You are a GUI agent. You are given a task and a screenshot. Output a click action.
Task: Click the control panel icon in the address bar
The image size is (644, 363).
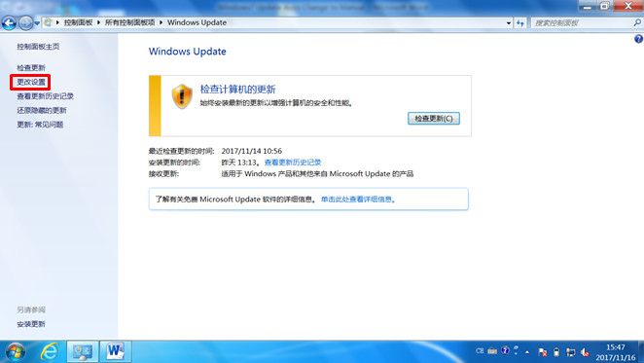48,22
